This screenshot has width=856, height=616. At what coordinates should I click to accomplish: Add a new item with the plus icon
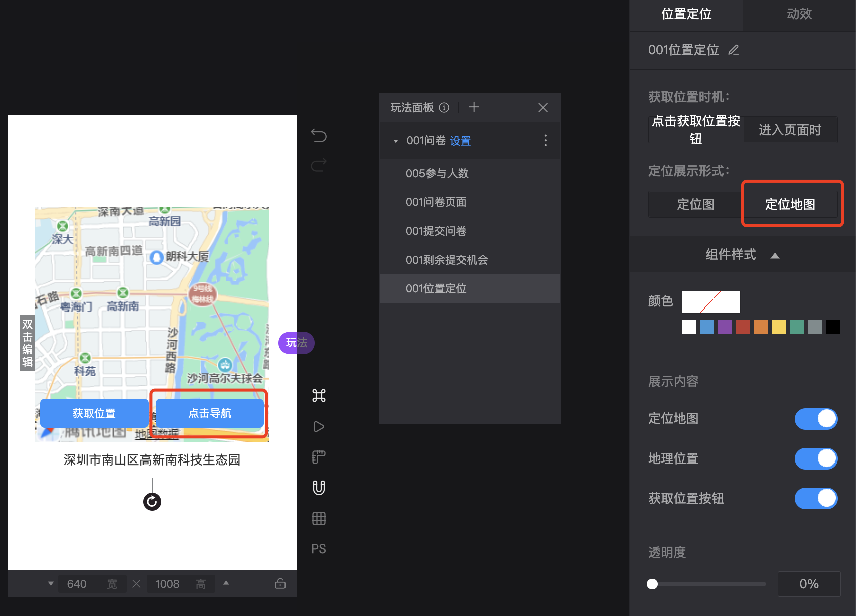[x=474, y=107]
